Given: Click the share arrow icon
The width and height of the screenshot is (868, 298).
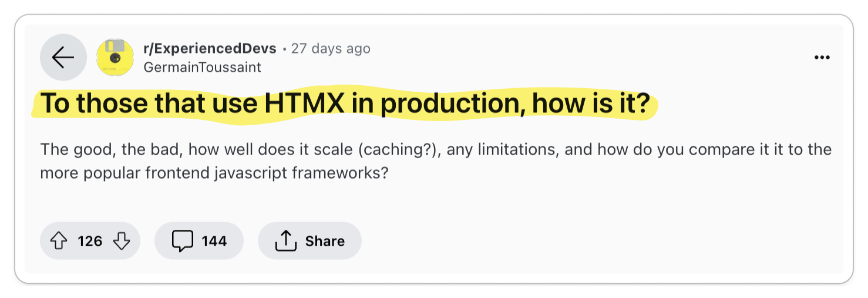Looking at the screenshot, I should 285,240.
